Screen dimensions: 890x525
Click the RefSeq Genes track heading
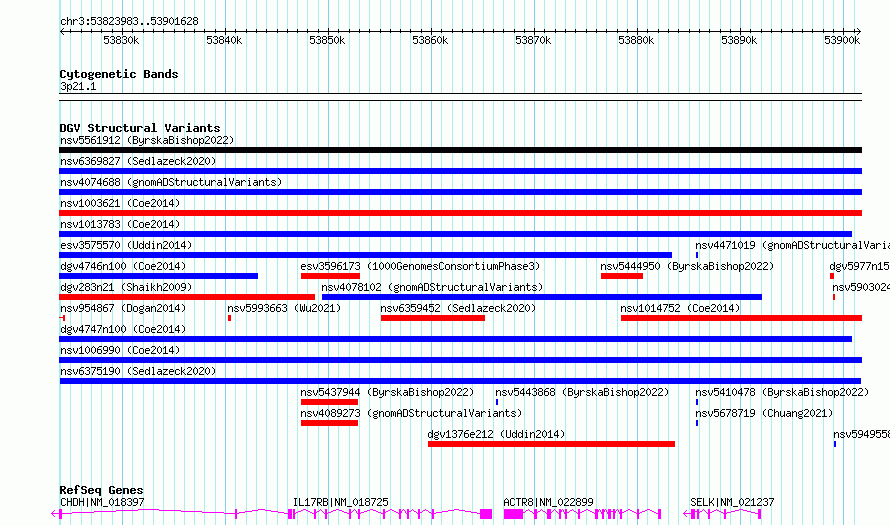pos(101,490)
